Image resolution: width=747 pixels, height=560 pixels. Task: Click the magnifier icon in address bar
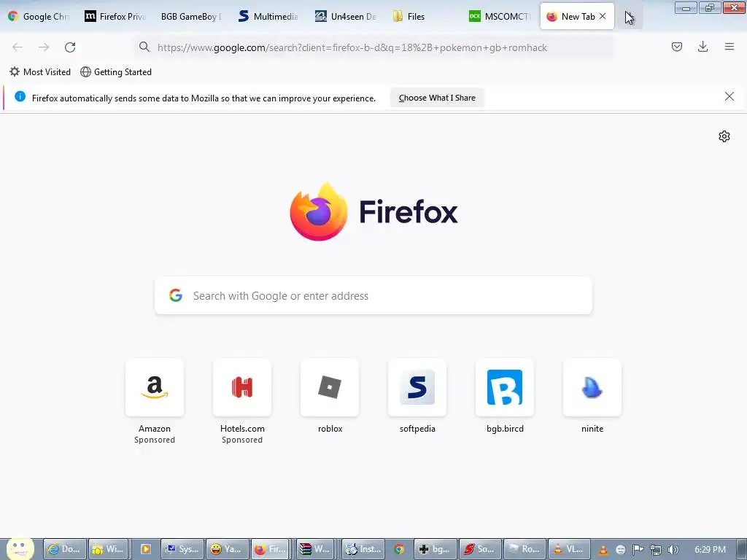point(144,47)
